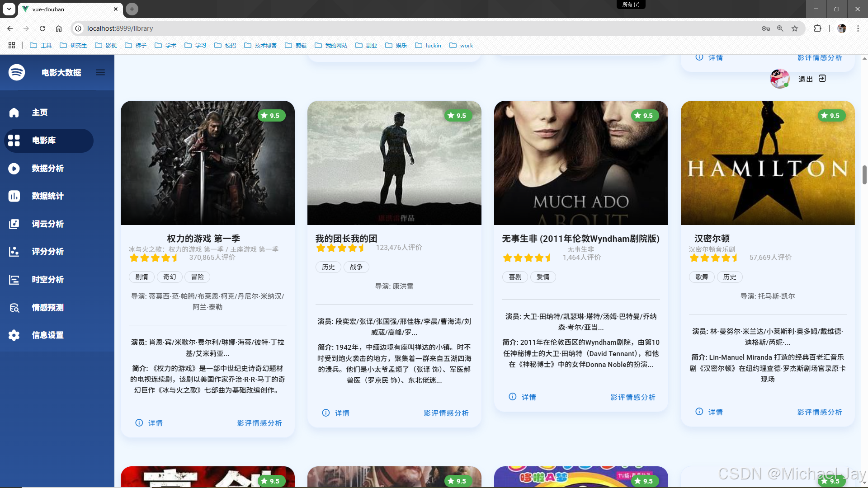This screenshot has width=868, height=488.
Task: Bookmark this page with star icon
Action: [x=795, y=28]
